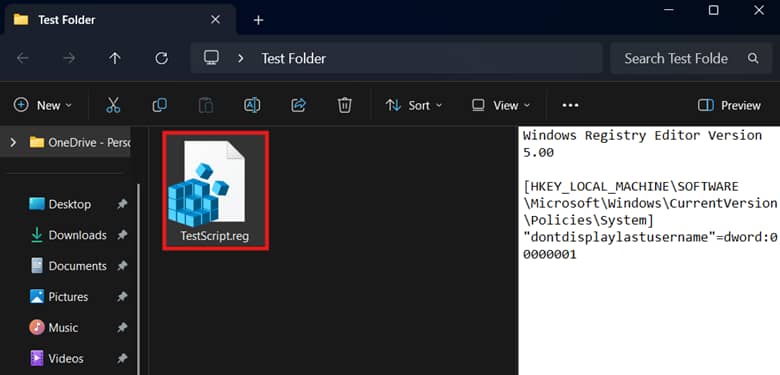Open the New dropdown menu

click(x=43, y=105)
